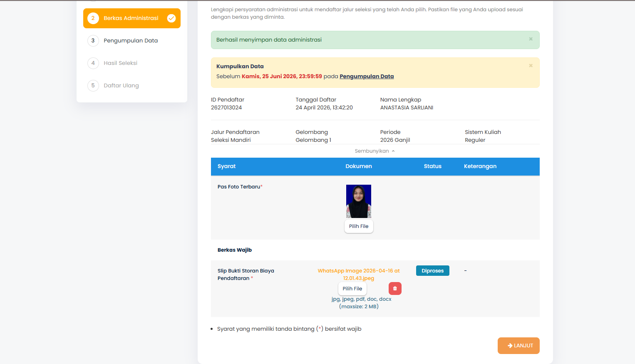Collapse details using Sembunyikan
The width and height of the screenshot is (635, 364).
pyautogui.click(x=375, y=151)
